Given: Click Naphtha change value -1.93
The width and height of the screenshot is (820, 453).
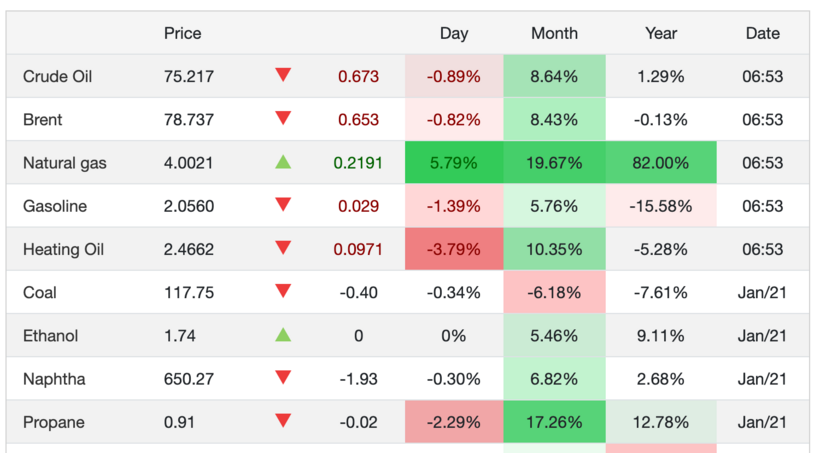Looking at the screenshot, I should coord(358,379).
